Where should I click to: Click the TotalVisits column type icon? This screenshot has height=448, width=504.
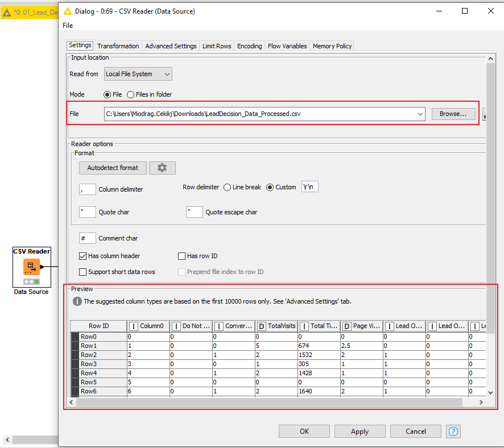pyautogui.click(x=262, y=326)
